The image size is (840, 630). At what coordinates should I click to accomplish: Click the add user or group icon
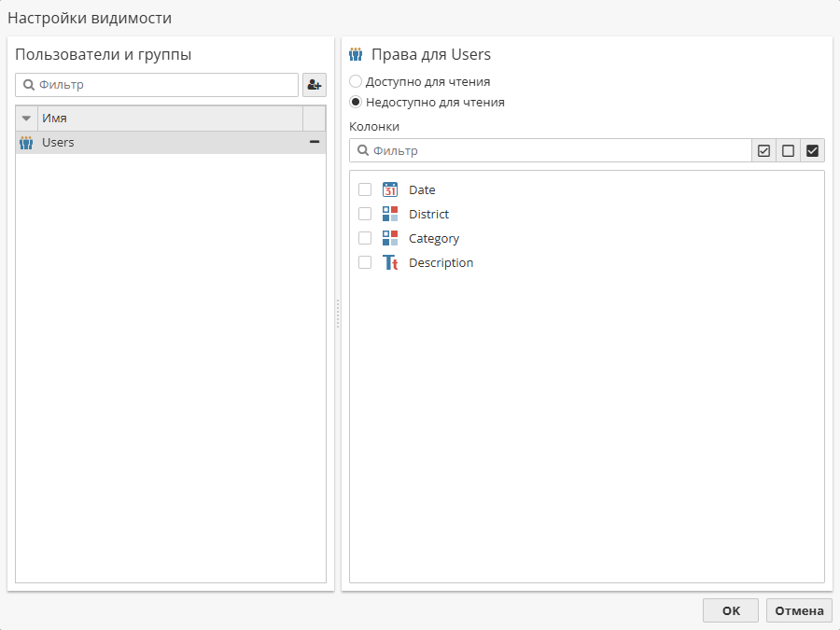pyautogui.click(x=315, y=85)
